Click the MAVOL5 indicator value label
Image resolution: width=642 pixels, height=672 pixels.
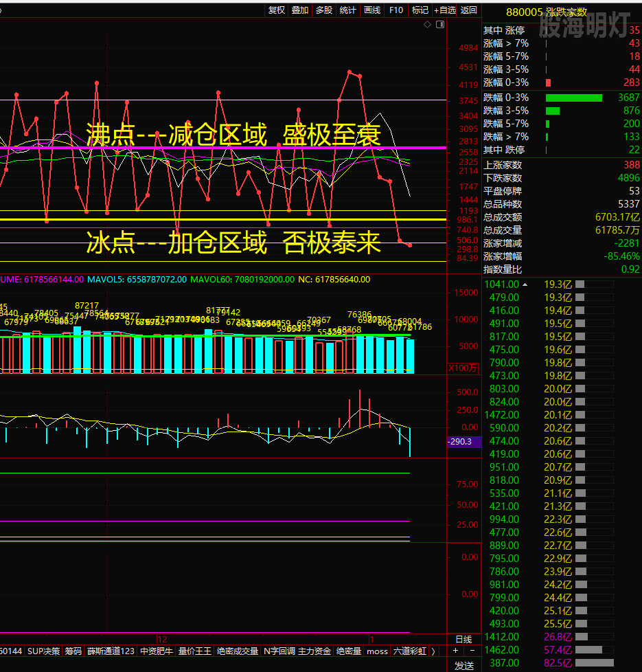137,280
